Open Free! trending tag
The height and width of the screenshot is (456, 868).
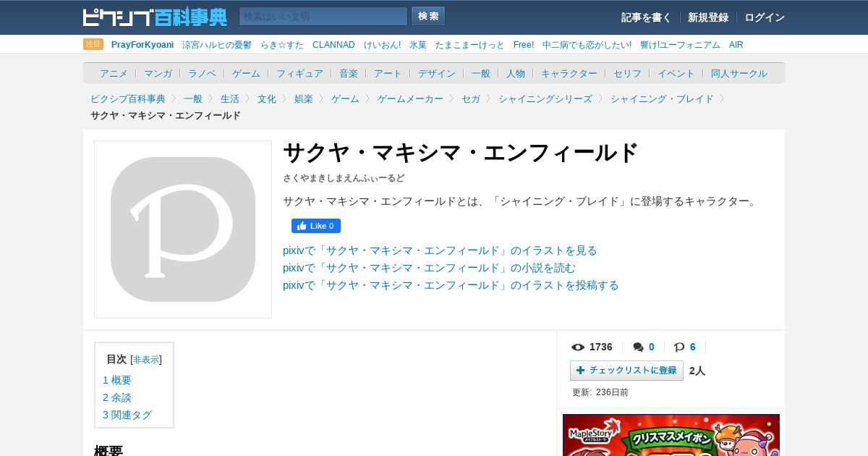point(524,45)
